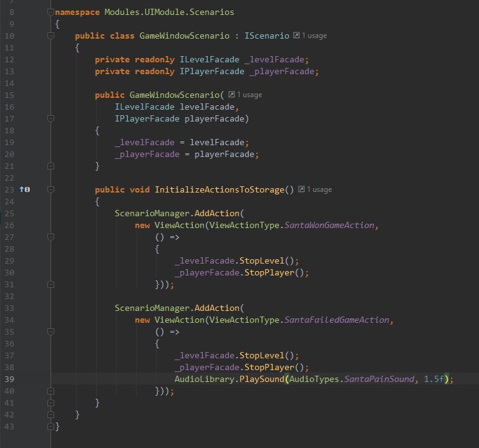Click the usages icon after InitializeActionsToStorage()
This screenshot has height=448, width=479.
[301, 189]
